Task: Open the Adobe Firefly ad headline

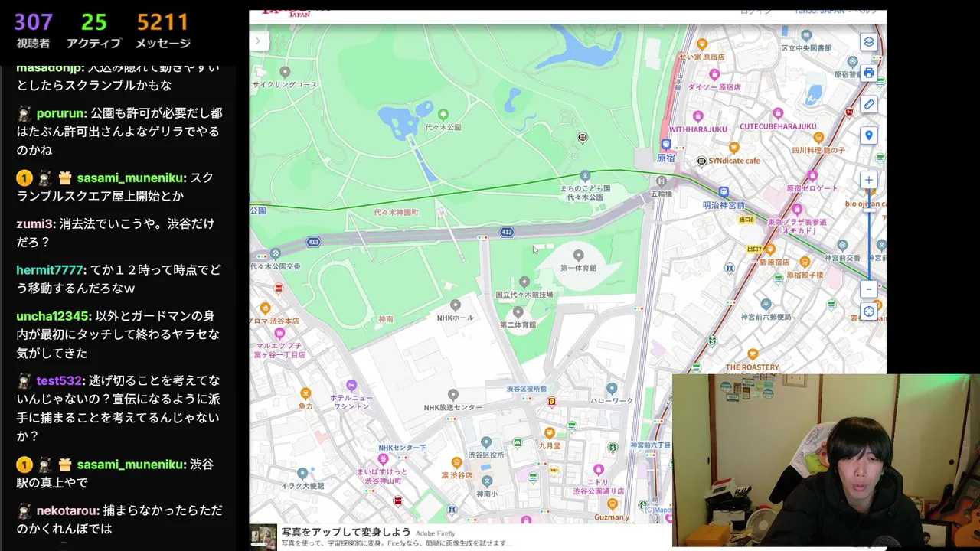Action: pos(346,533)
